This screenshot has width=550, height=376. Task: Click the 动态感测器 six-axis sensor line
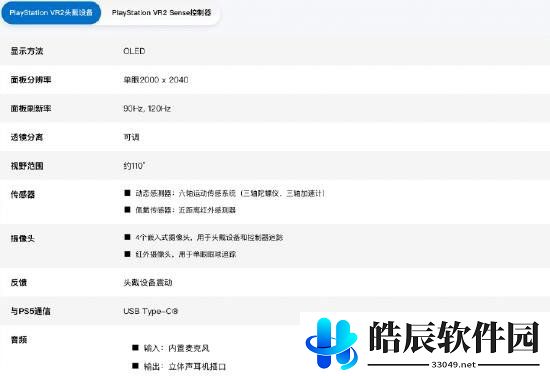pyautogui.click(x=225, y=193)
